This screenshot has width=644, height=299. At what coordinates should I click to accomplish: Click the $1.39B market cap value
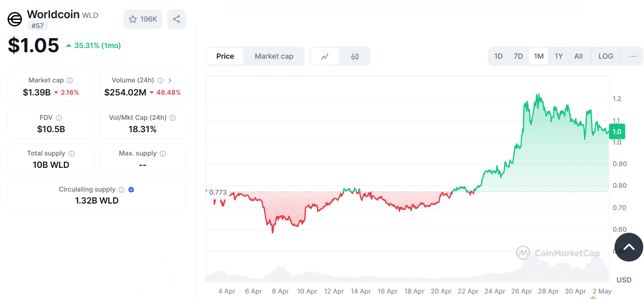pyautogui.click(x=37, y=92)
